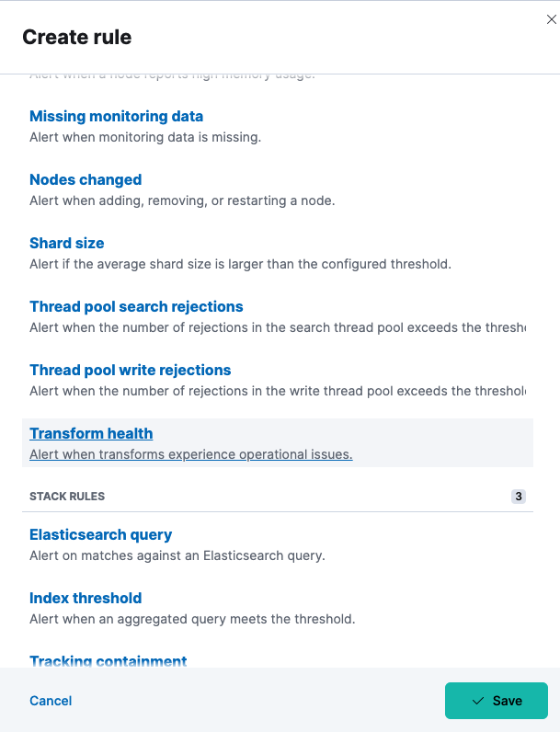Click the Stack Rules count badge

[x=519, y=497]
